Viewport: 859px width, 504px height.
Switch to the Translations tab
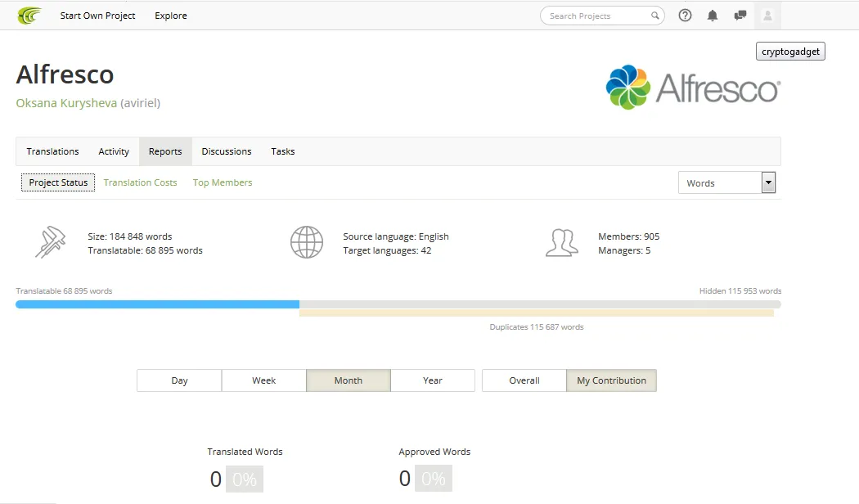coord(52,151)
